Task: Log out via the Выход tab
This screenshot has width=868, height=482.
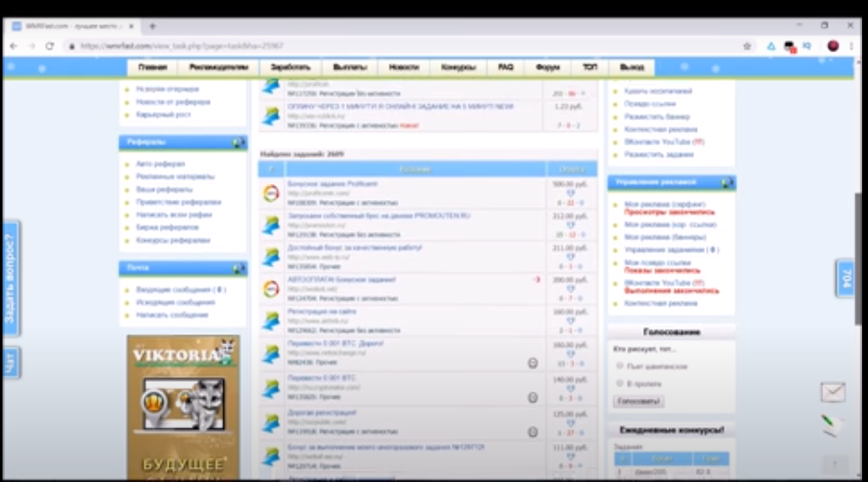Action: pos(631,67)
